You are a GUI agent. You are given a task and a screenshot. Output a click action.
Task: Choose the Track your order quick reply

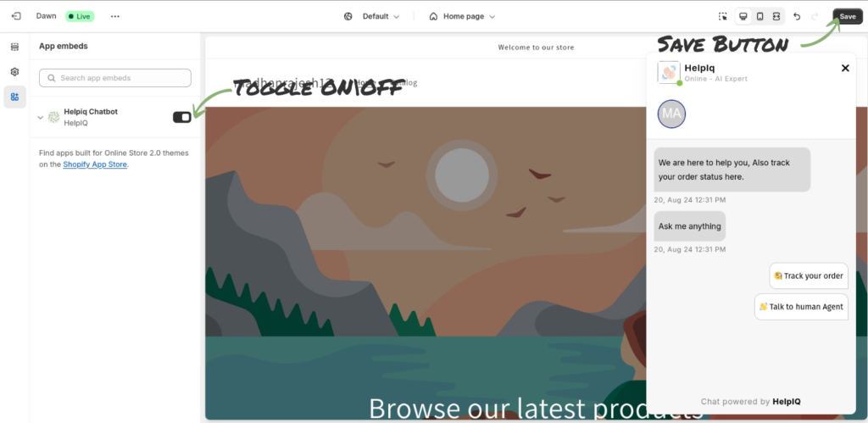[x=809, y=276]
